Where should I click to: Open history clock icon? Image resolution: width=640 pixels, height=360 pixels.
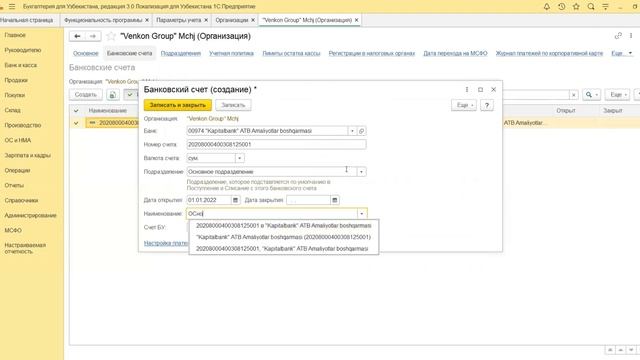click(561, 7)
